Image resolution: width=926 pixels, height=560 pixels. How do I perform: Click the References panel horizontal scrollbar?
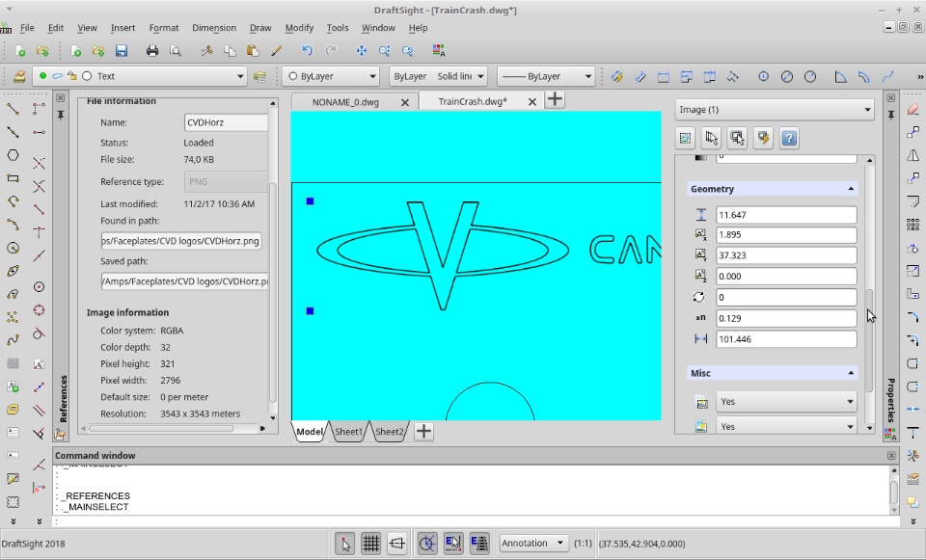click(161, 428)
